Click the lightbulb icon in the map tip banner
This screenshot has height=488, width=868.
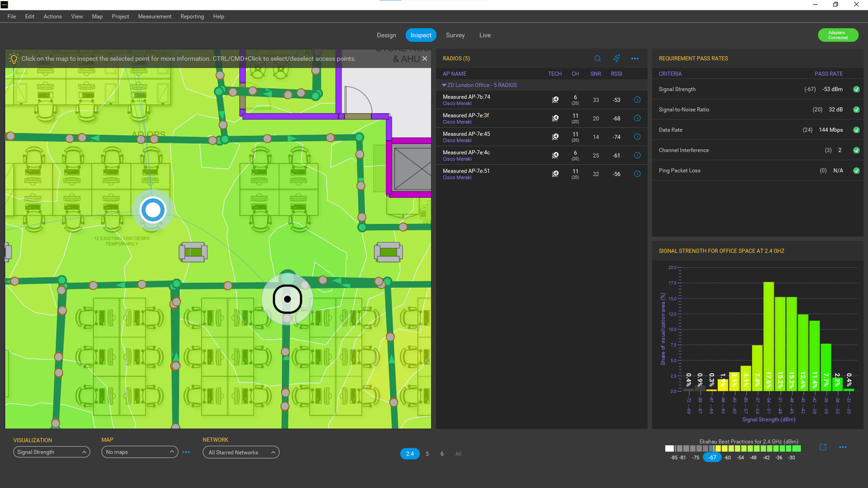(13, 58)
